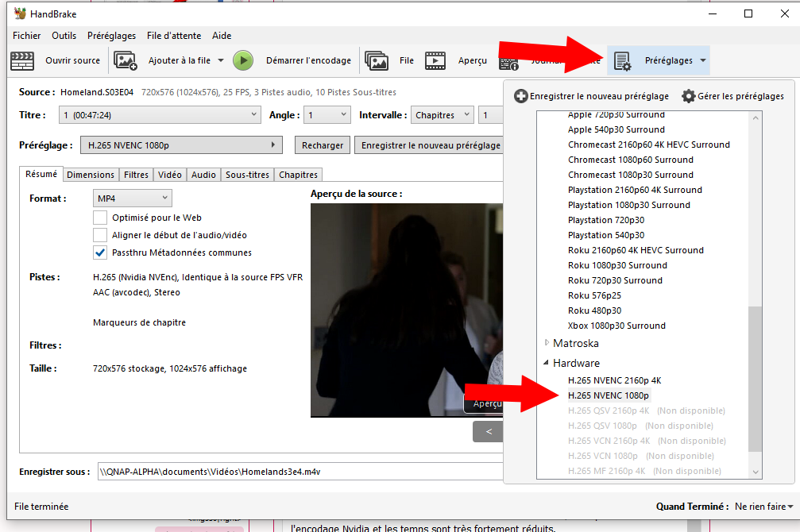Uncheck Passthru Métadonnées communes
This screenshot has width=800, height=532.
pyautogui.click(x=100, y=253)
